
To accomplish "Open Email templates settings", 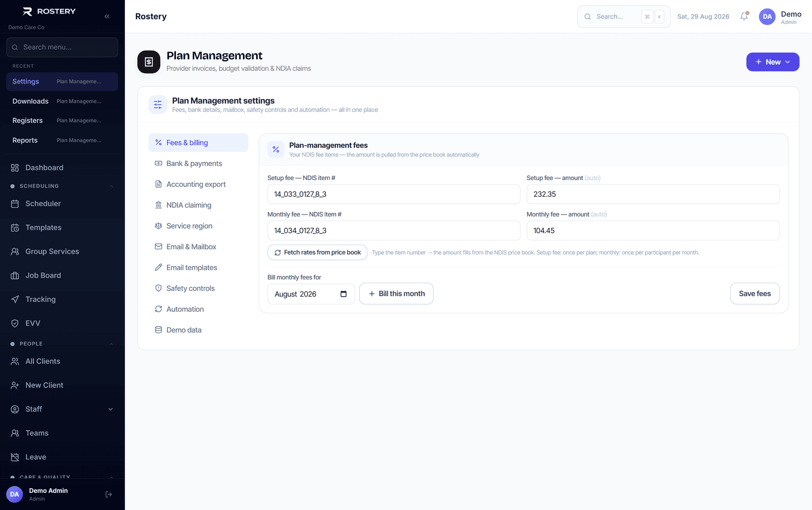I will pyautogui.click(x=198, y=267).
